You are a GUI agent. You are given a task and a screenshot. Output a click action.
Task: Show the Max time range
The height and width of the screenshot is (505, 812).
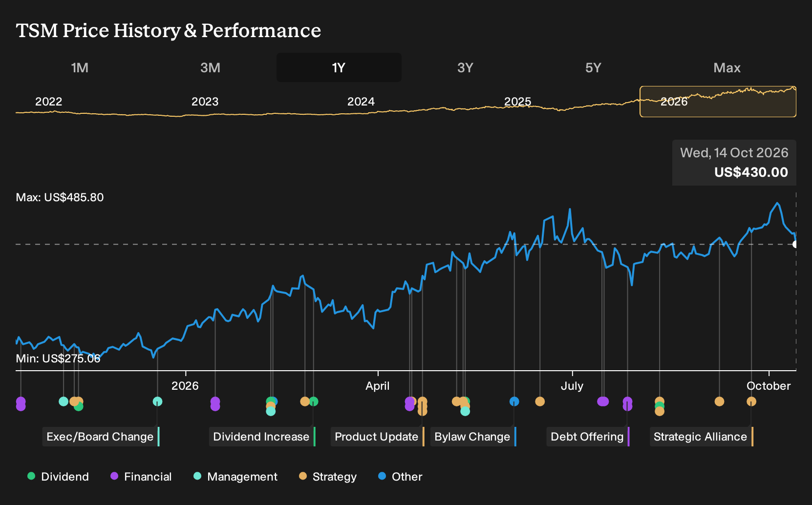tap(727, 67)
